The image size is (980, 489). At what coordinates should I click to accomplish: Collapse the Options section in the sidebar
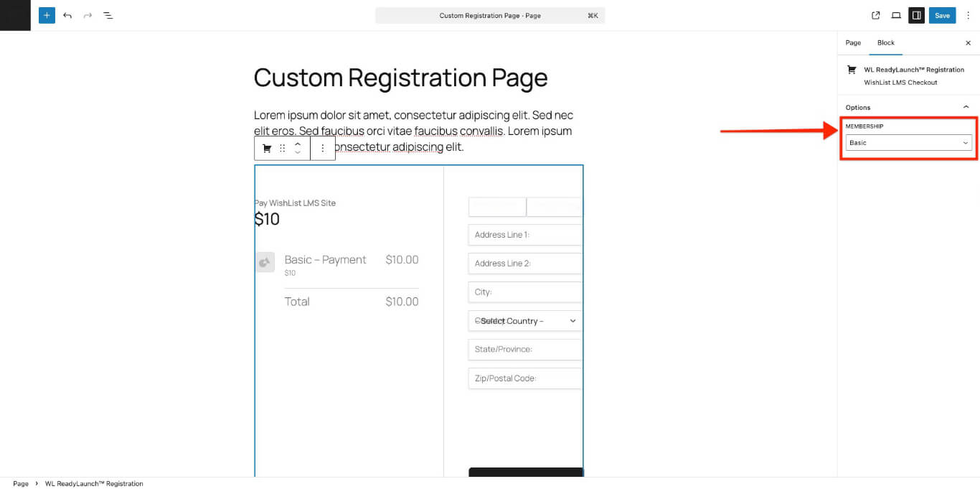[x=966, y=106]
